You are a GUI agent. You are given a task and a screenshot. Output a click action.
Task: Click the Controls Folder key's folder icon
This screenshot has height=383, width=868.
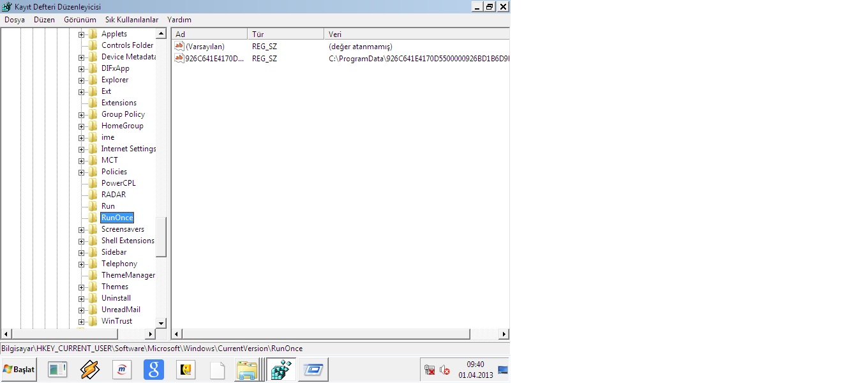click(x=93, y=45)
